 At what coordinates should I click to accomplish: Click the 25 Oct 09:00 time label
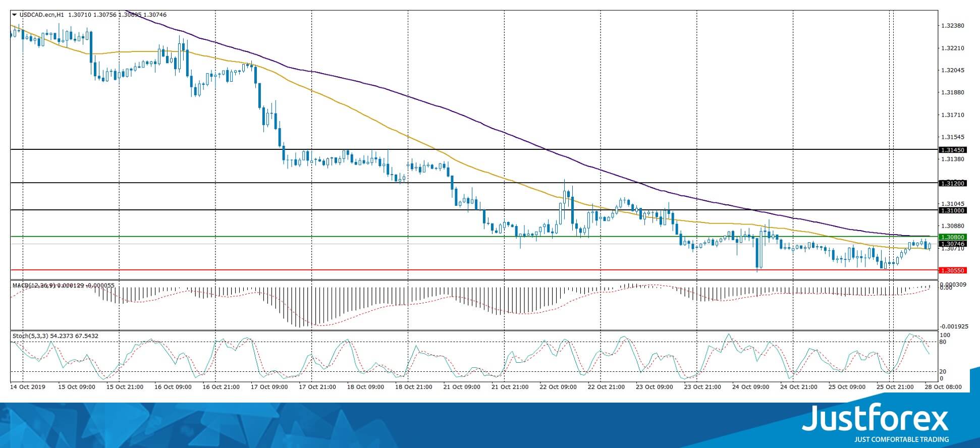[x=847, y=387]
